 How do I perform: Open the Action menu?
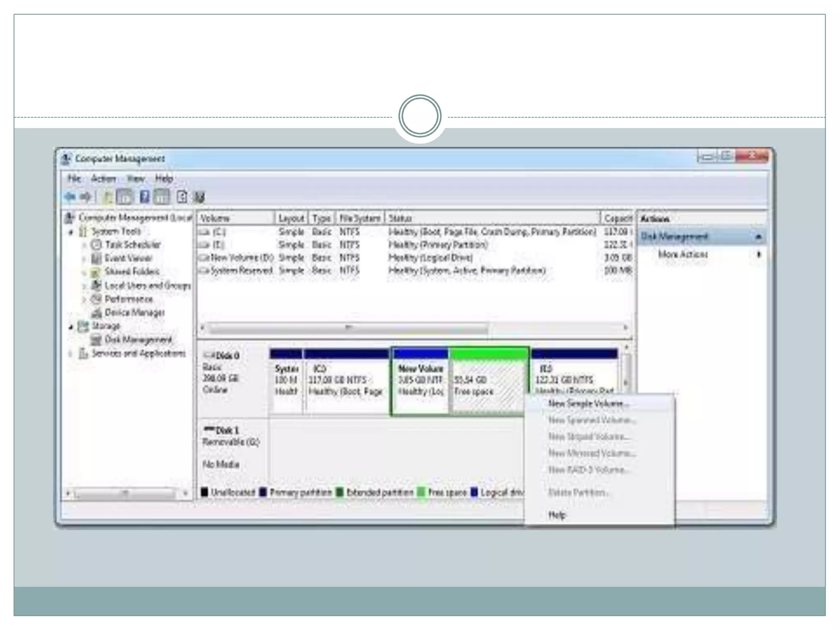pyautogui.click(x=103, y=179)
